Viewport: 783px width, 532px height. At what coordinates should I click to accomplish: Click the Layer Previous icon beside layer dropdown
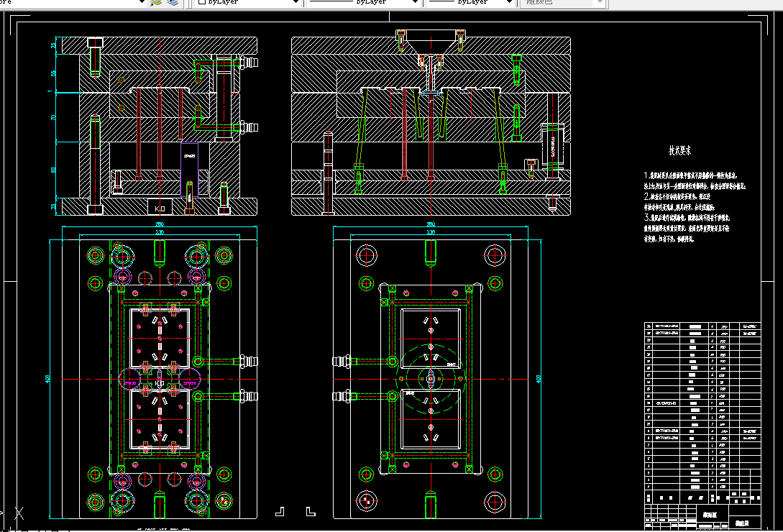[156, 2]
